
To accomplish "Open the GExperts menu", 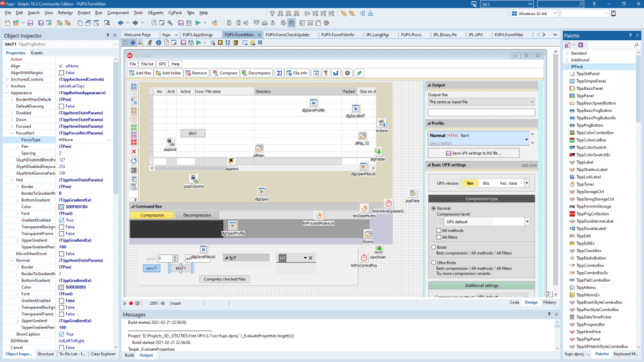I will pos(156,13).
